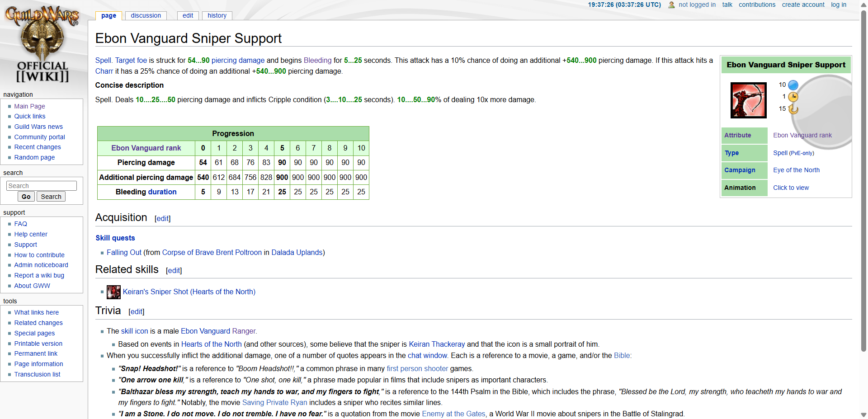The image size is (868, 419).
Task: Click Skill quests heading link
Action: (x=115, y=238)
